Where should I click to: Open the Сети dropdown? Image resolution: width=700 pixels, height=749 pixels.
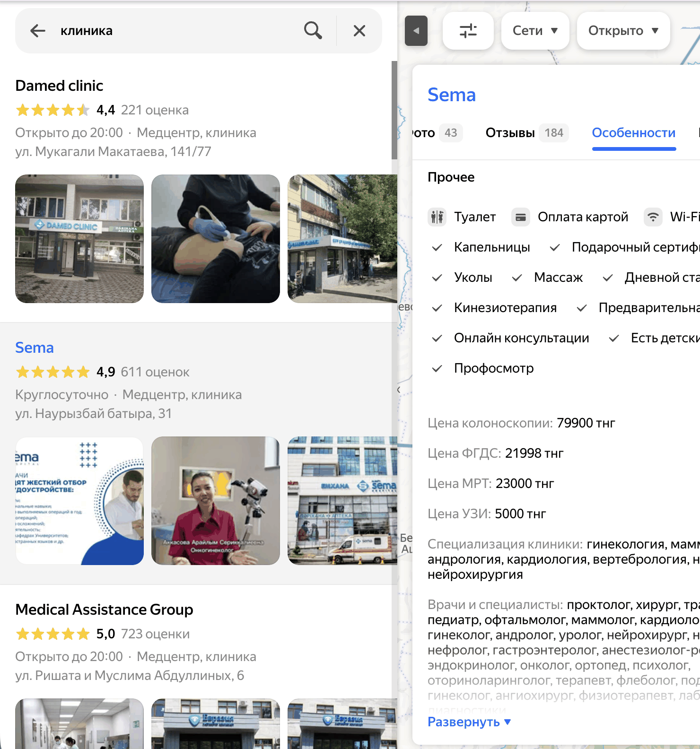(535, 31)
